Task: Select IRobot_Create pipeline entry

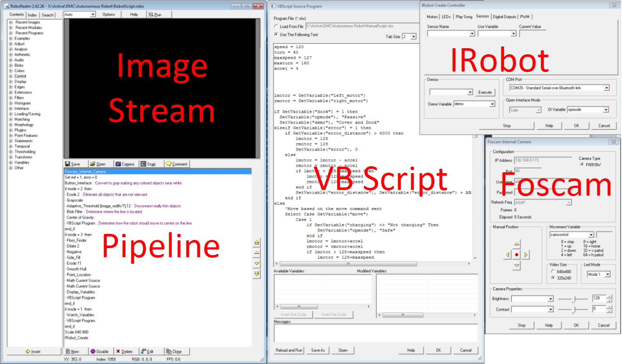Action: pyautogui.click(x=76, y=338)
